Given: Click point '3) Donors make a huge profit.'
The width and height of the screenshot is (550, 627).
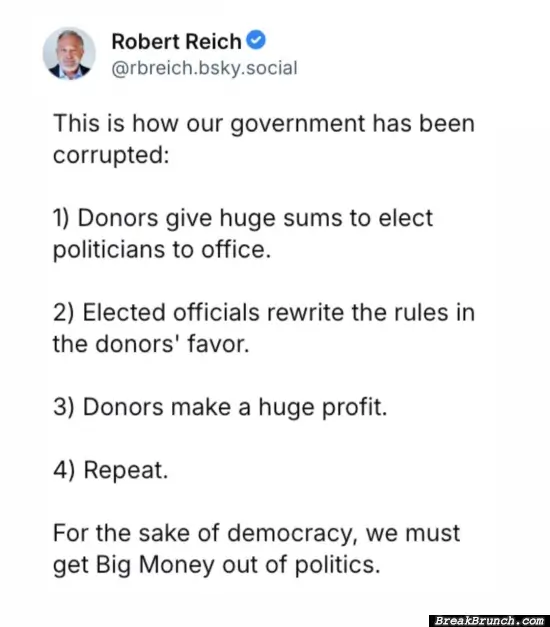Looking at the screenshot, I should click(x=220, y=407).
